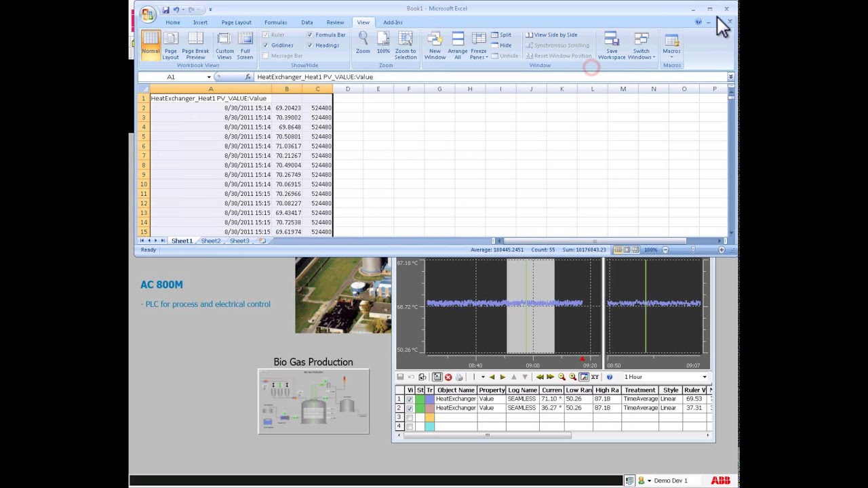Viewport: 868px width, 488px height.
Task: Click the Save icon in the Quick Access Toolbar
Action: click(165, 9)
